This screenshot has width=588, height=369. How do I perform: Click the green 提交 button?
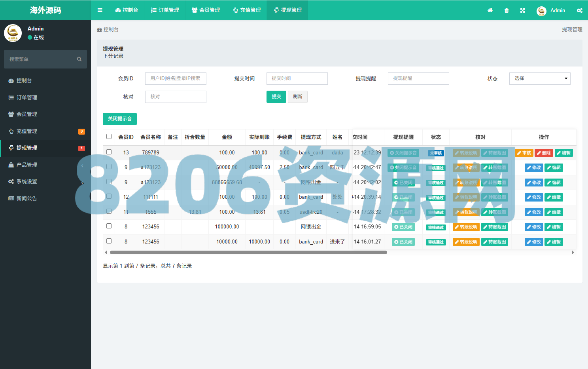tap(276, 97)
